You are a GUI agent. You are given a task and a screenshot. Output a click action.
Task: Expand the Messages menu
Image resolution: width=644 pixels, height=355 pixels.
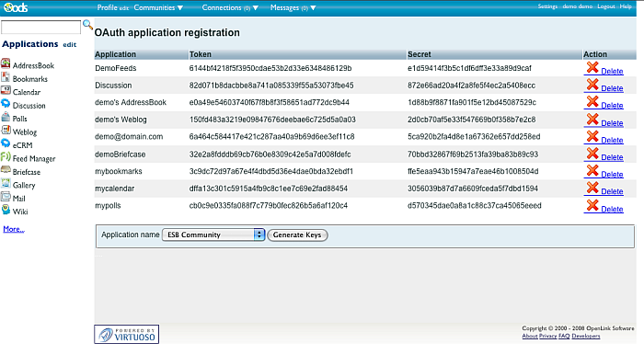(293, 7)
